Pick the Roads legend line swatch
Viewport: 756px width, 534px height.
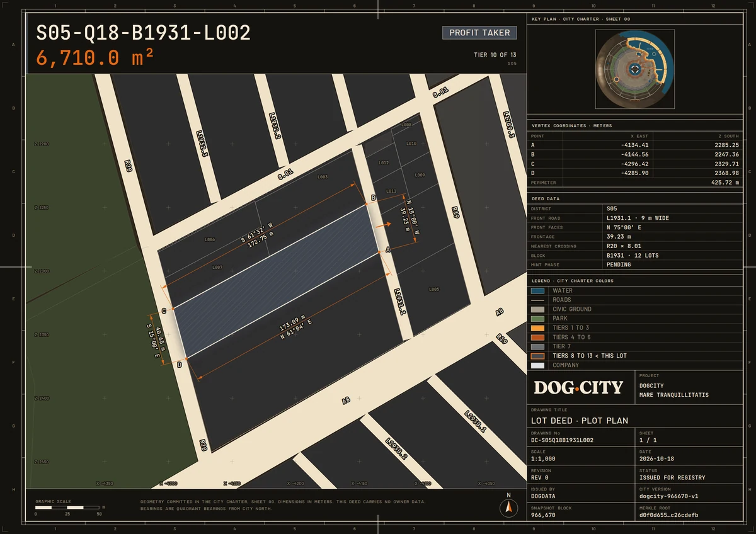[x=537, y=300]
